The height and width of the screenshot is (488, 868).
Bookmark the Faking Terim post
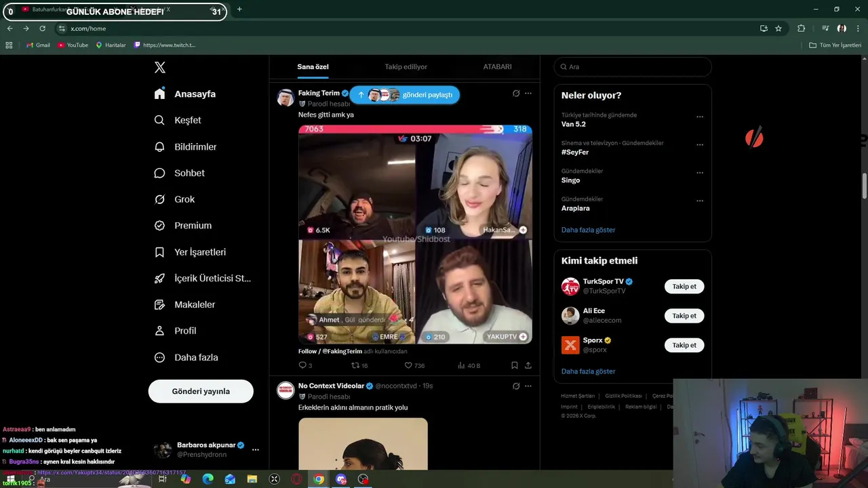[x=515, y=365]
